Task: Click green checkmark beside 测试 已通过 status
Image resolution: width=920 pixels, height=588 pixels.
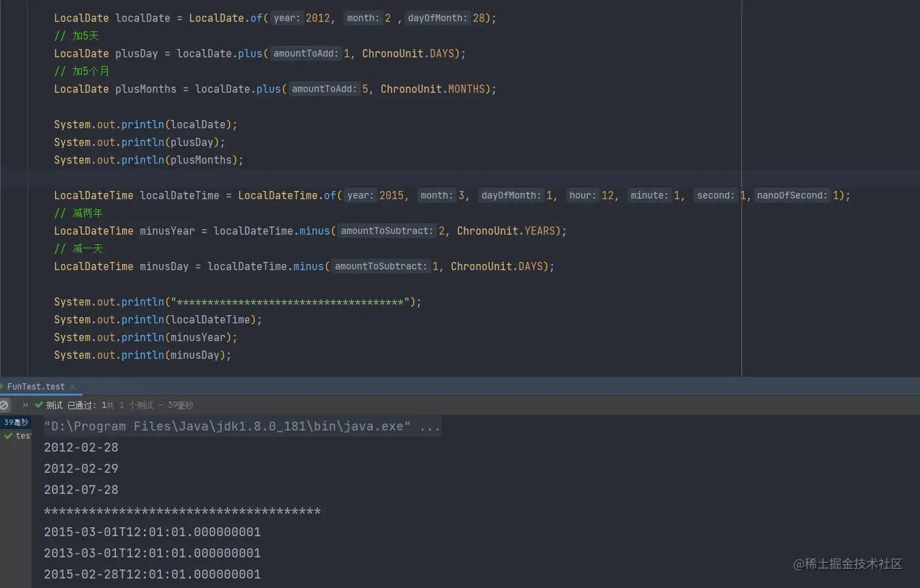Action: [39, 405]
